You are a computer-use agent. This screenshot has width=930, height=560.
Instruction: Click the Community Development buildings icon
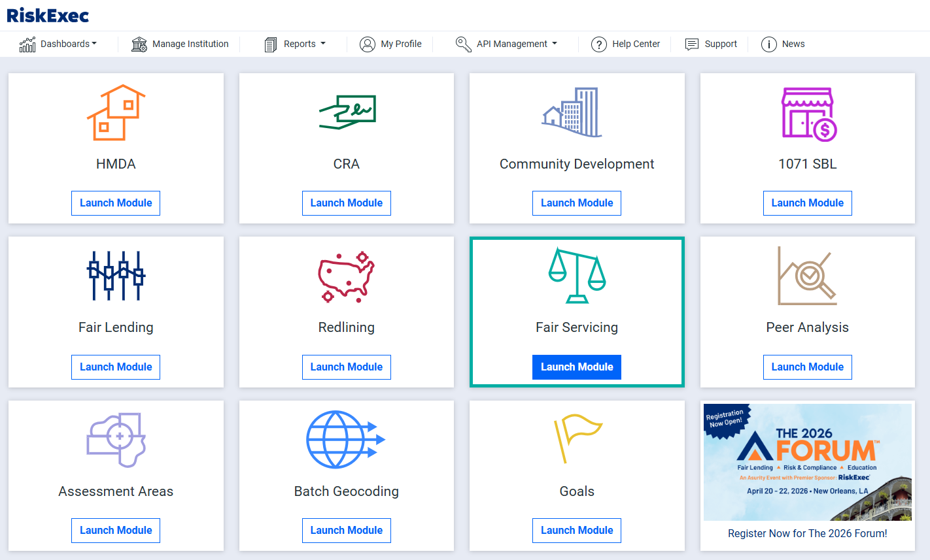(573, 112)
